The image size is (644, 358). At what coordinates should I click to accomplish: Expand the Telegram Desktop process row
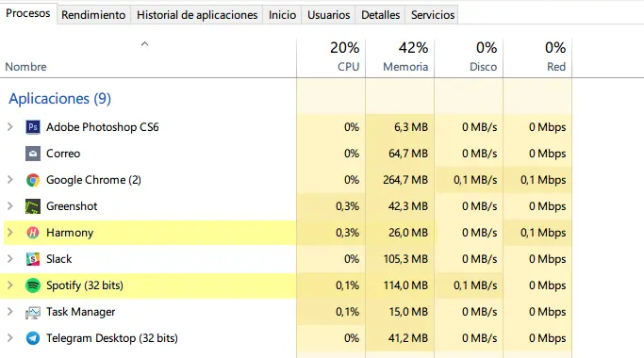pos(10,338)
